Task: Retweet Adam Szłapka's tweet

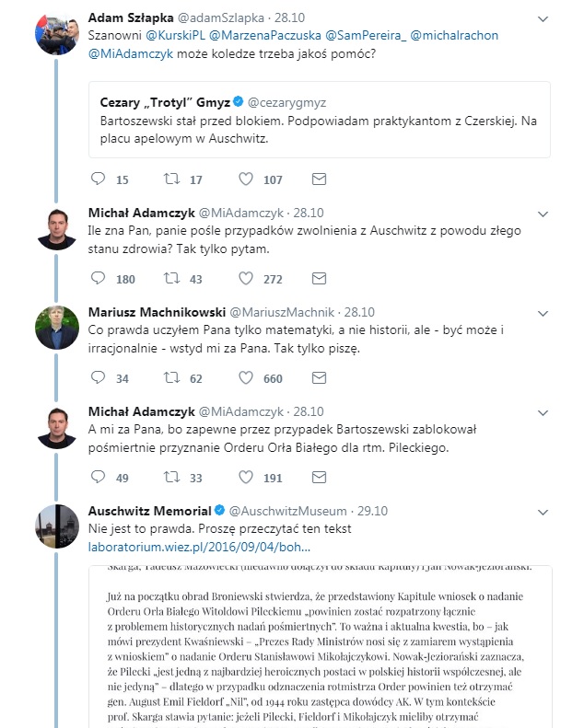Action: click(170, 179)
